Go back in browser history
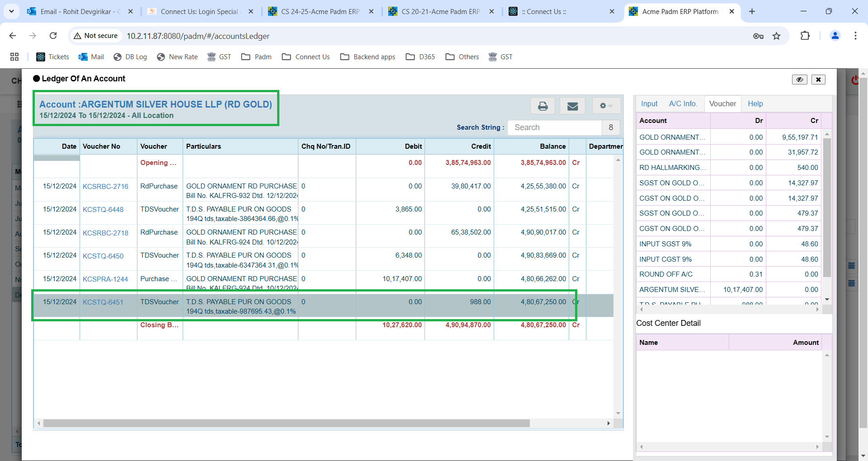This screenshot has height=461, width=868. (x=13, y=36)
